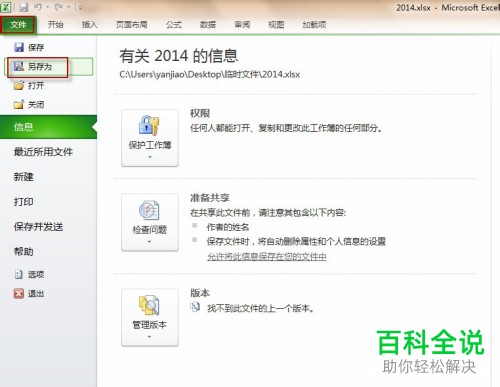Click the text 找不到此文件的上一个版本

260,308
